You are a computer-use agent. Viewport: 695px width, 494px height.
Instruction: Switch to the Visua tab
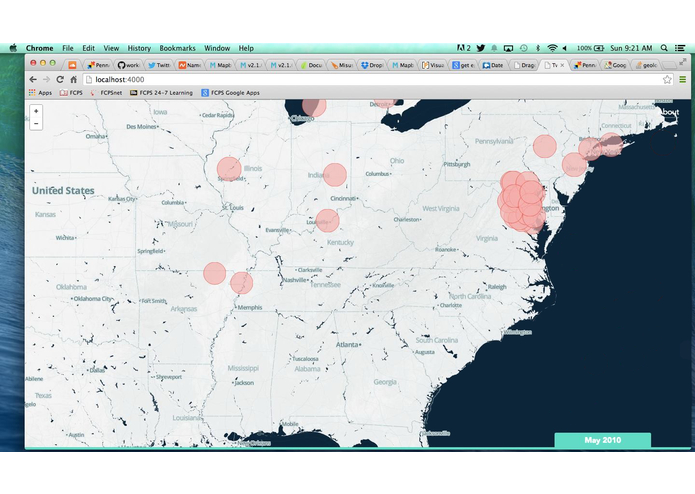click(x=433, y=65)
